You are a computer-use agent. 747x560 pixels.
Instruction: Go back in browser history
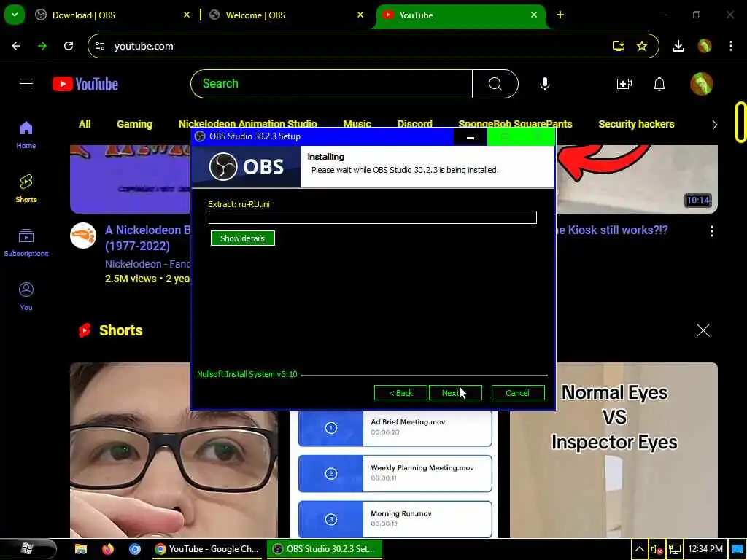coord(16,46)
